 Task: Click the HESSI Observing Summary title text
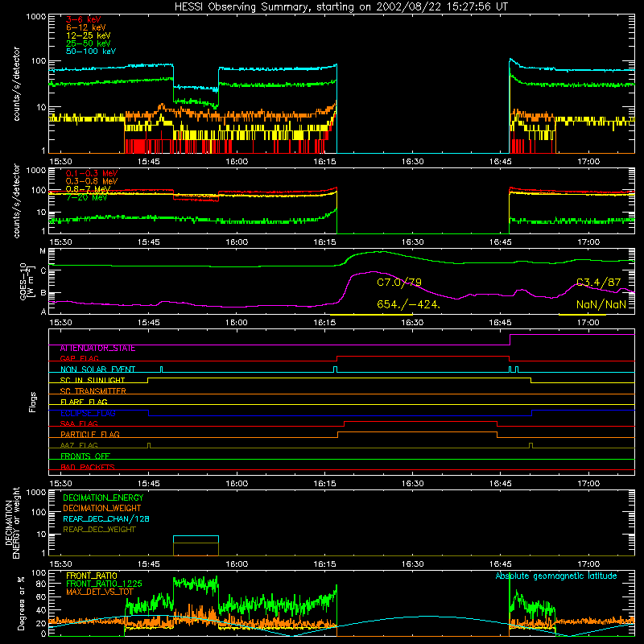341,7
